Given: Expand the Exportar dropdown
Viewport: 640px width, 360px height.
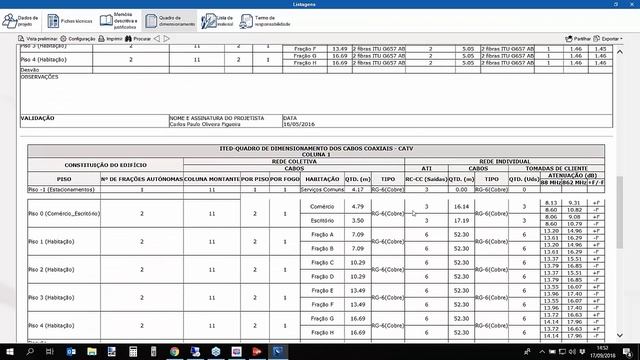Looking at the screenshot, I should coord(608,39).
